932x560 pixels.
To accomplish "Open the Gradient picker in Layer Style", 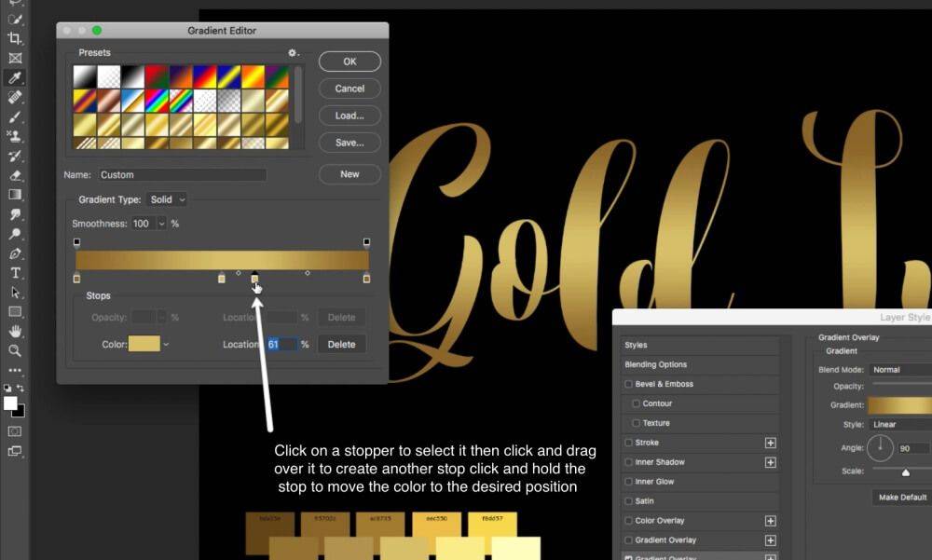I will (900, 405).
